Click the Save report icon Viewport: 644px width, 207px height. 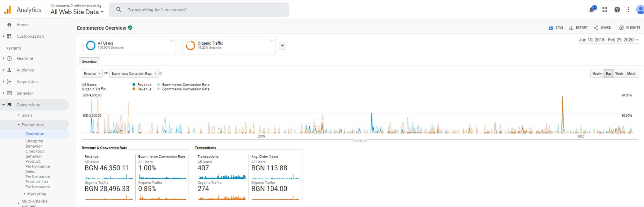click(551, 28)
